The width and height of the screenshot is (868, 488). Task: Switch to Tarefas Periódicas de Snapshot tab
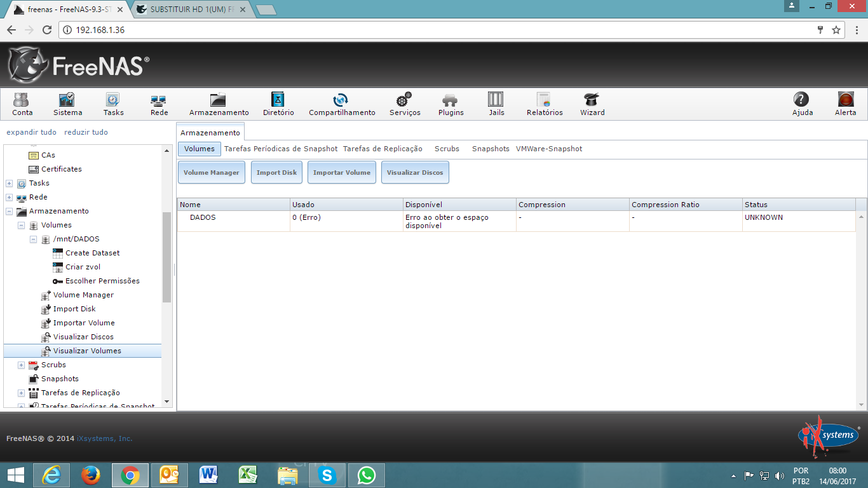[281, 149]
